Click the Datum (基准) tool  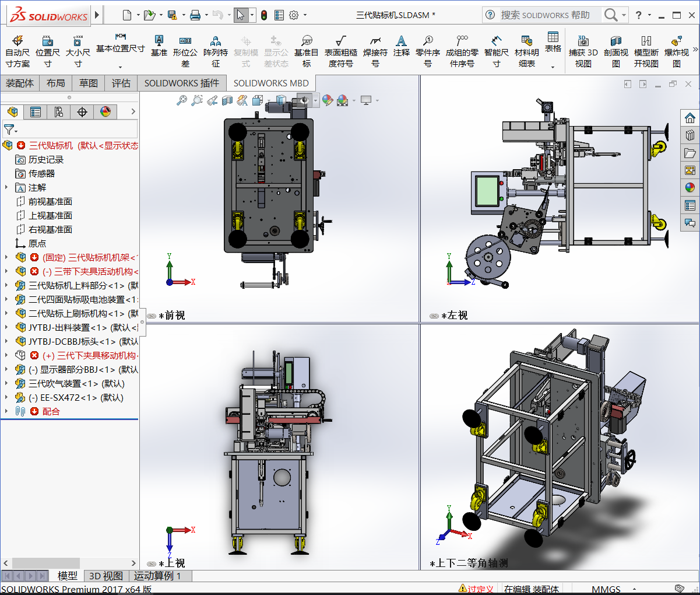click(x=159, y=45)
